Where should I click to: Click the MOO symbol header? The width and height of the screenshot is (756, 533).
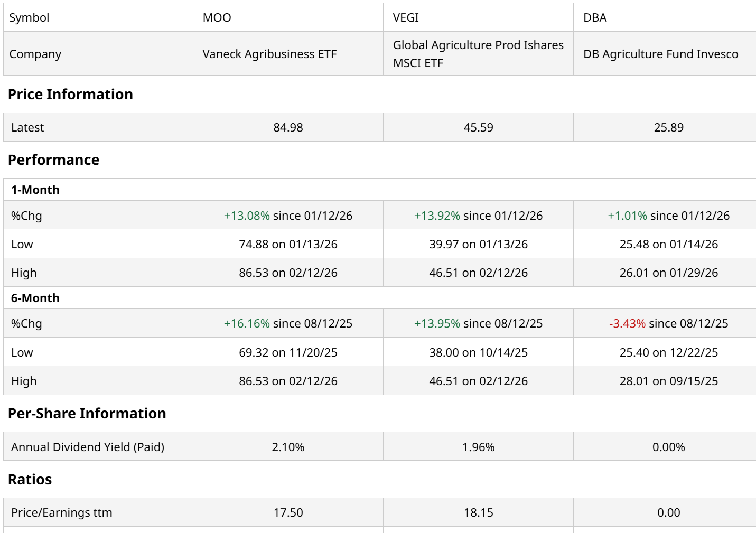pos(217,18)
